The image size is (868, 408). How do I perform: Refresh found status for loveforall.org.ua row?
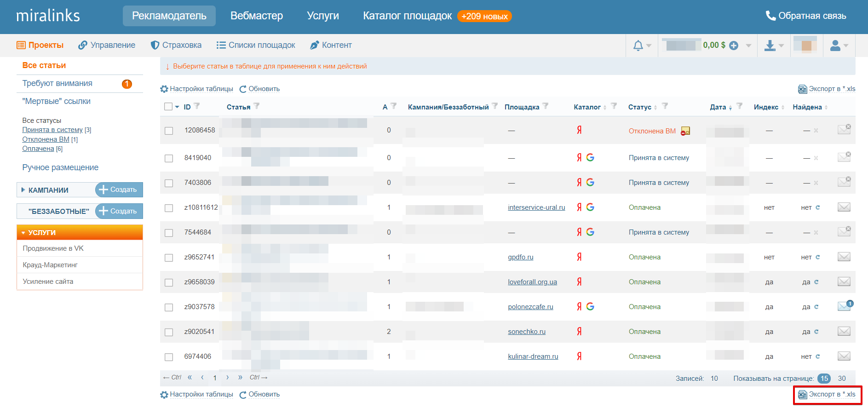[x=816, y=282]
